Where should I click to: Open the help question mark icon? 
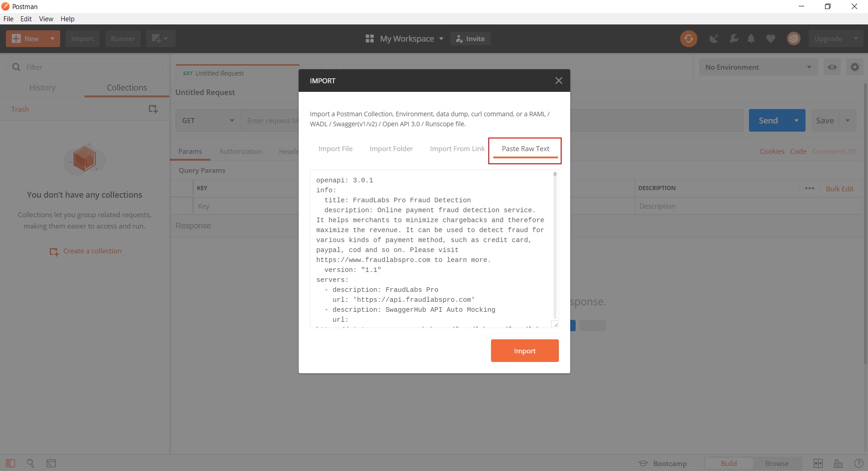858,463
